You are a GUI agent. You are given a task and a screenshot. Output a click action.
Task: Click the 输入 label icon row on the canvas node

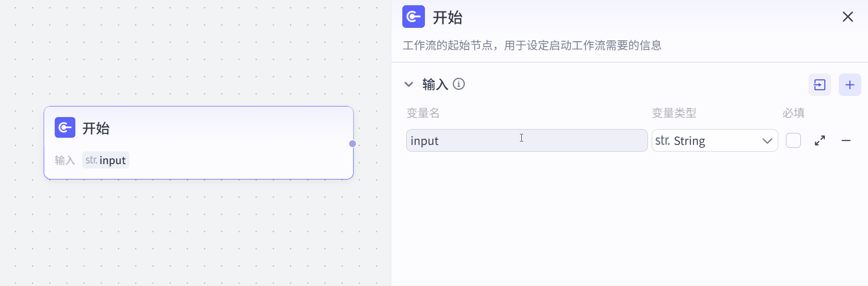coord(65,160)
